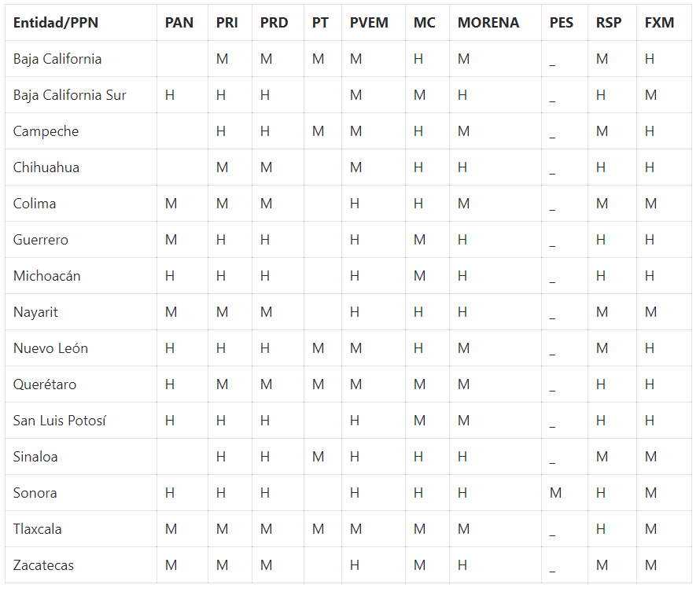Click Sinaloa's FXM cell

point(650,457)
